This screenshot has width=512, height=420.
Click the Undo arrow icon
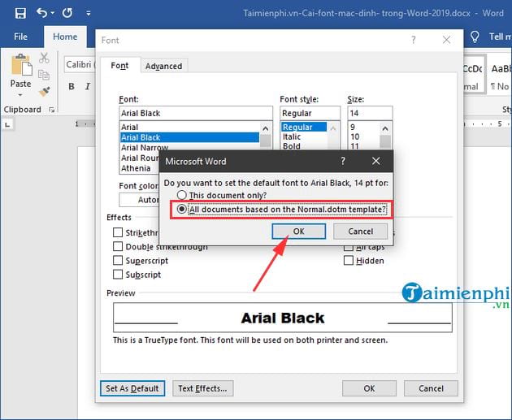(x=41, y=13)
